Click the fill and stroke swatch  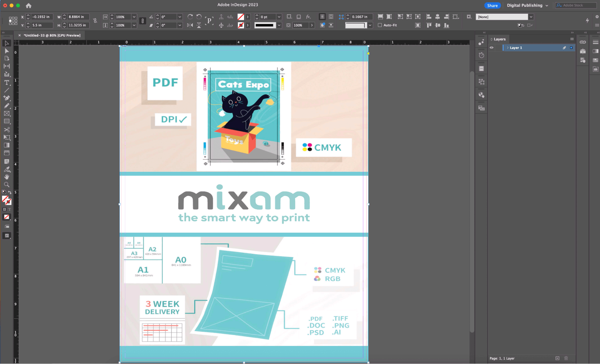point(6,200)
